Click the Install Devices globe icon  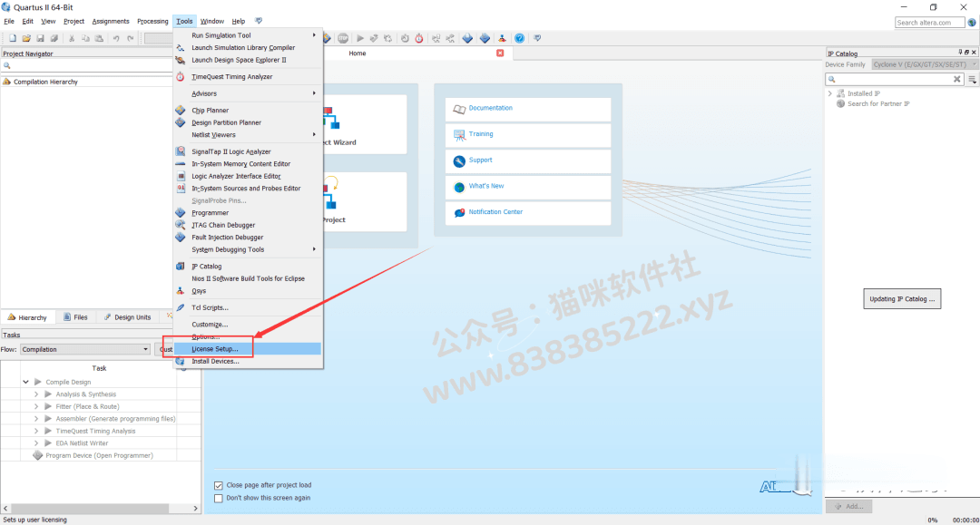180,361
